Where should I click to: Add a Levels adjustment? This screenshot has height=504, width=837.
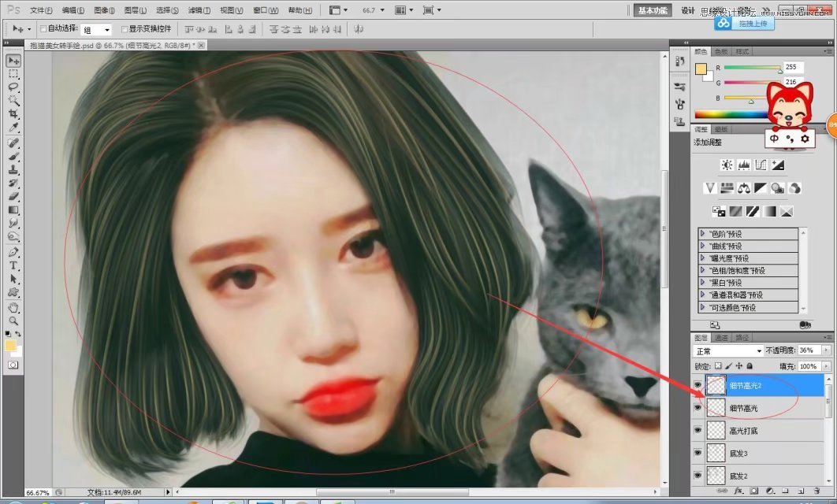tap(743, 165)
